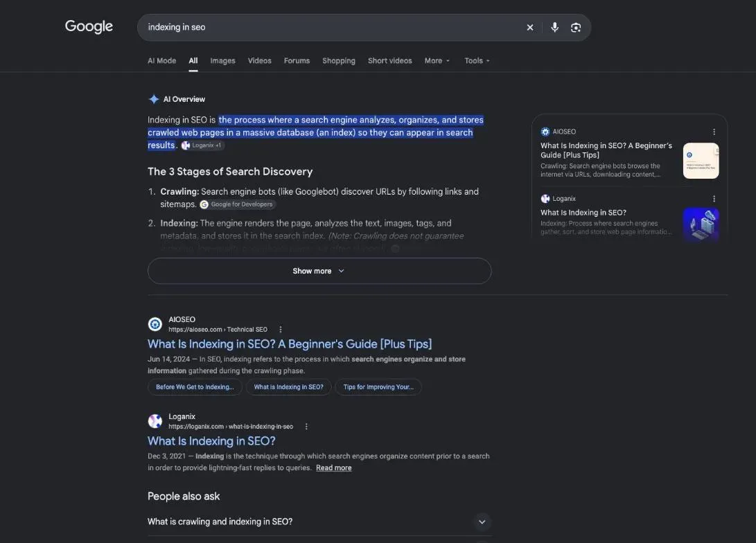This screenshot has width=756, height=543.
Task: Start voice search with microphone icon
Action: click(x=554, y=28)
